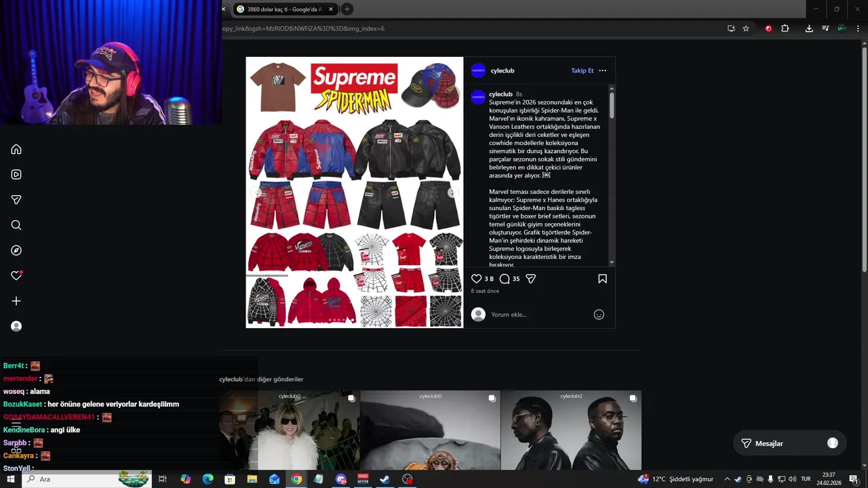This screenshot has width=868, height=488.
Task: Click cyleclub link in 'diğer gönderiler' heading
Action: click(231, 380)
